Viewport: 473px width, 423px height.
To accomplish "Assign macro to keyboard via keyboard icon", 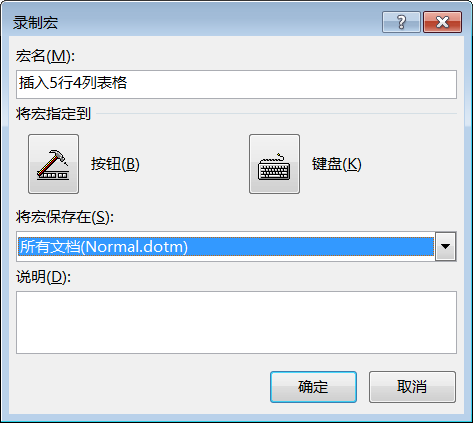I will [x=274, y=164].
